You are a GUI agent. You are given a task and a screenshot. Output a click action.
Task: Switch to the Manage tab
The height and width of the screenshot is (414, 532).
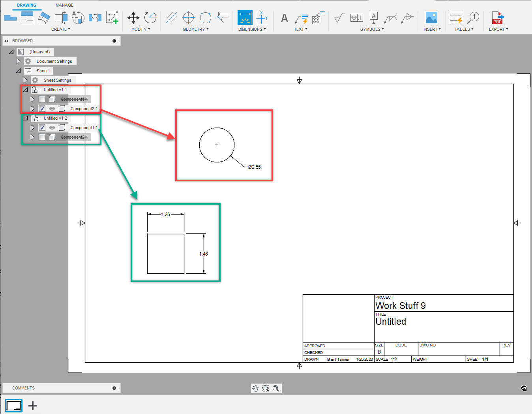[x=64, y=5]
